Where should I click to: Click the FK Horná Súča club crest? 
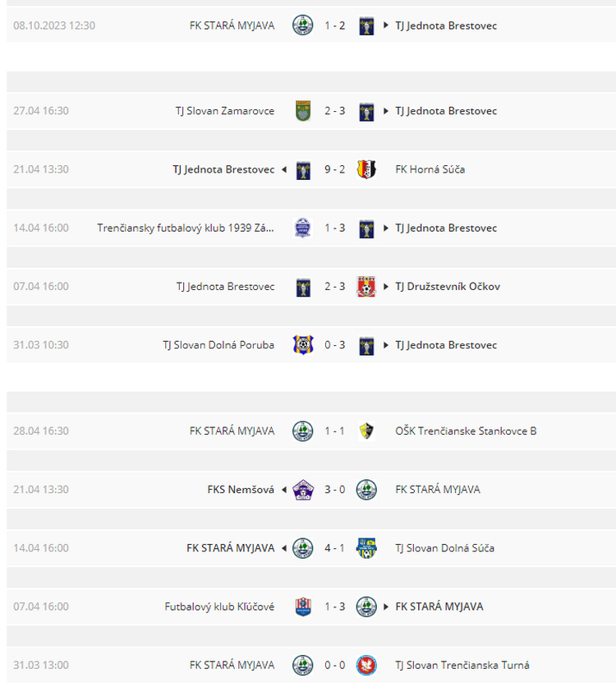[366, 169]
